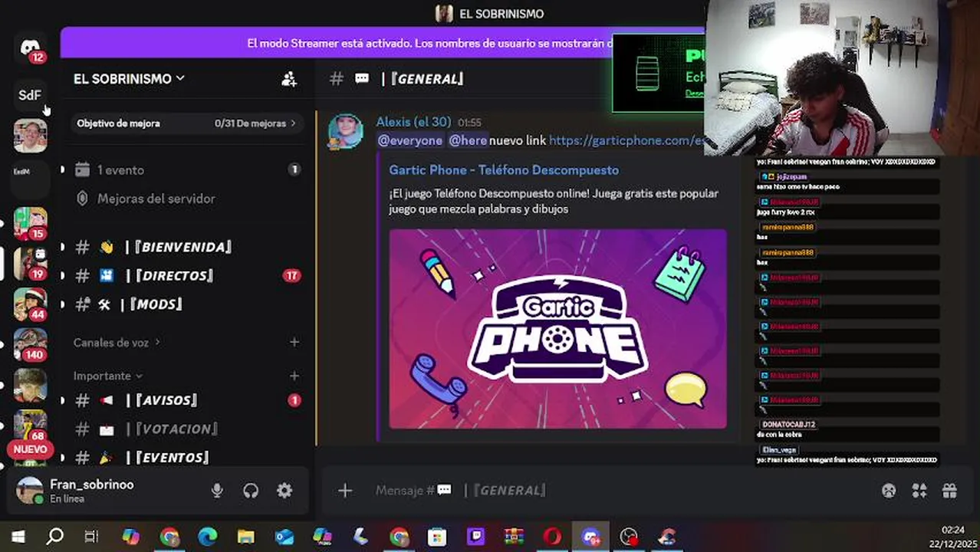
Task: Open Microsoft Store on taskbar
Action: pyautogui.click(x=437, y=537)
